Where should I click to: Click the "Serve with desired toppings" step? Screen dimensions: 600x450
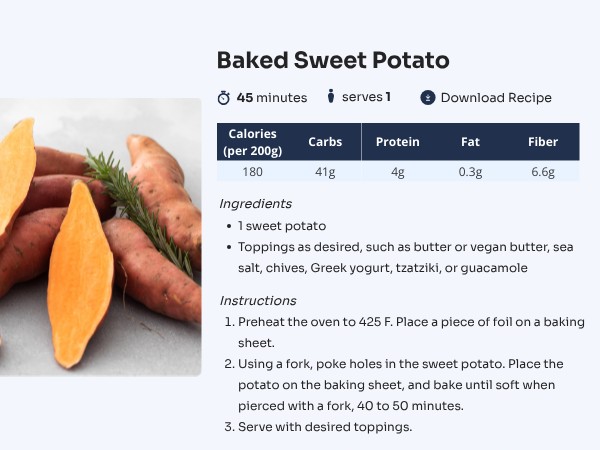325,427
